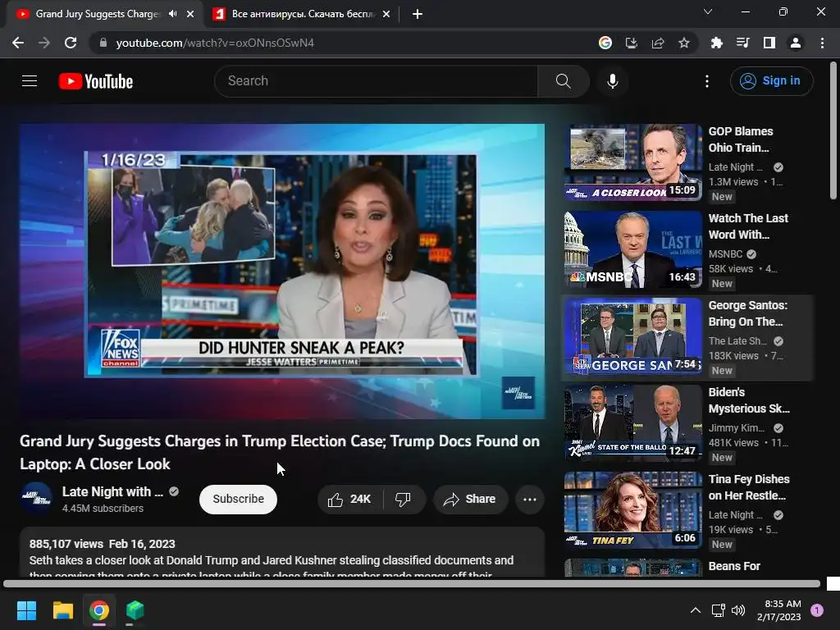
Task: Go back in browser history
Action: pos(18,43)
